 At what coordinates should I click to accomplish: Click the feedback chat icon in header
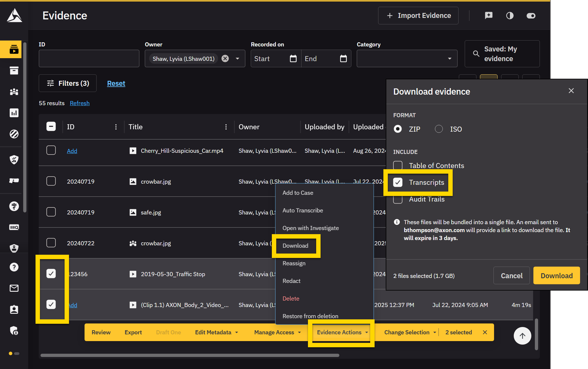[488, 16]
